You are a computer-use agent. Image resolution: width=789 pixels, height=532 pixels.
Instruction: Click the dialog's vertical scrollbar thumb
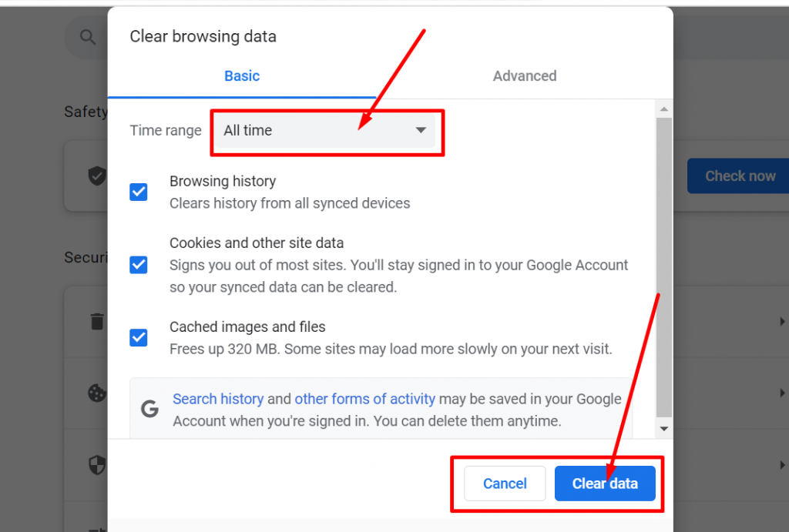664,266
